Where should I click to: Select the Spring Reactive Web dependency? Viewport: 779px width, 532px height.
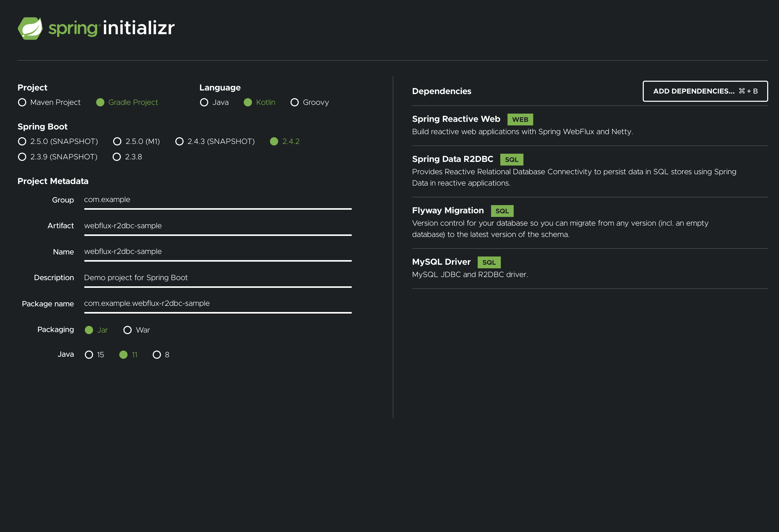point(456,119)
